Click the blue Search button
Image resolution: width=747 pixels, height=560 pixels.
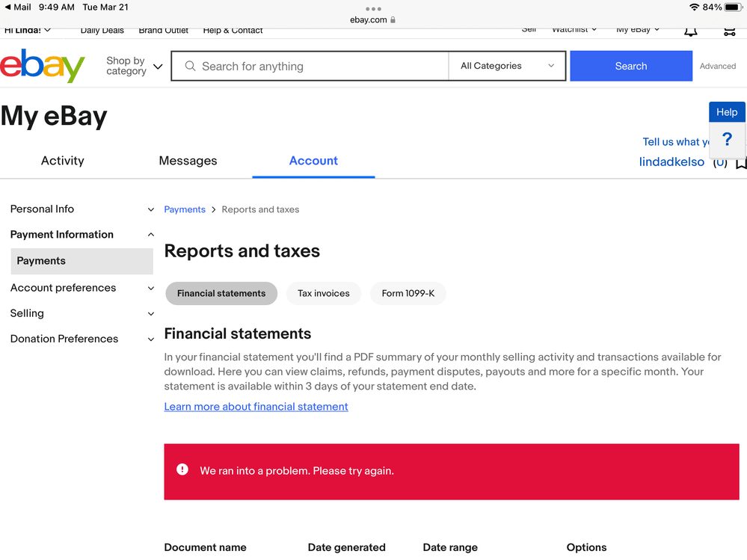coord(631,66)
